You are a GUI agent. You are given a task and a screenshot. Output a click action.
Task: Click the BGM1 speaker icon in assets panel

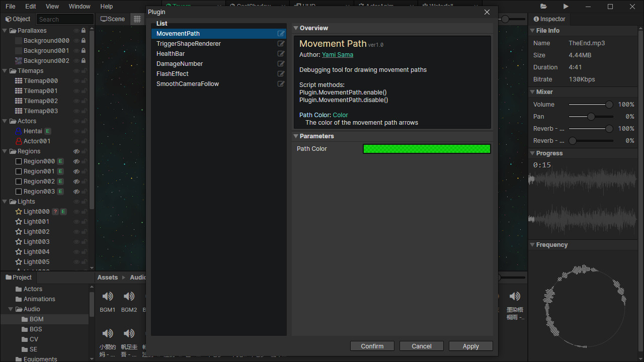click(x=107, y=296)
